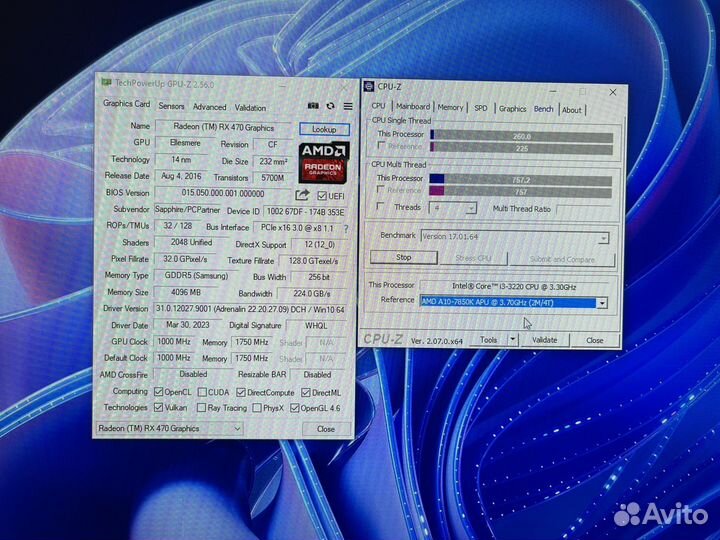
Task: Open the GPU selection dropdown in GPU-Z
Action: point(169,428)
